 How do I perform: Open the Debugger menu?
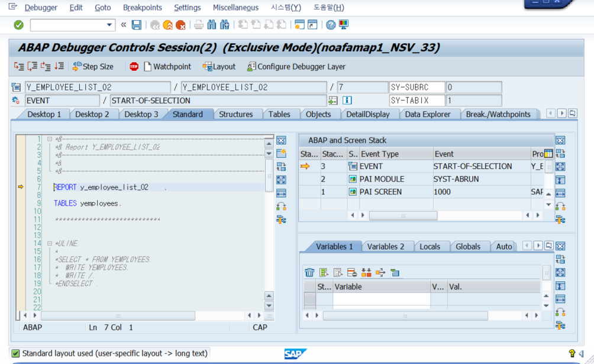pyautogui.click(x=41, y=8)
